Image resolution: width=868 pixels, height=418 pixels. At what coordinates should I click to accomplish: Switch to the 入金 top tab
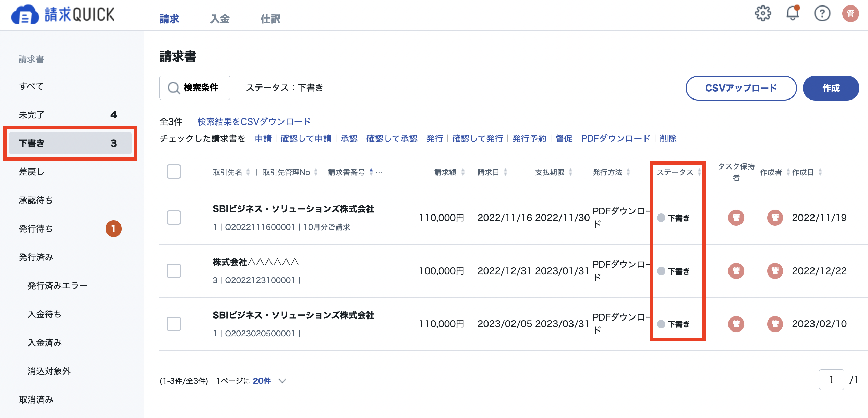[220, 19]
